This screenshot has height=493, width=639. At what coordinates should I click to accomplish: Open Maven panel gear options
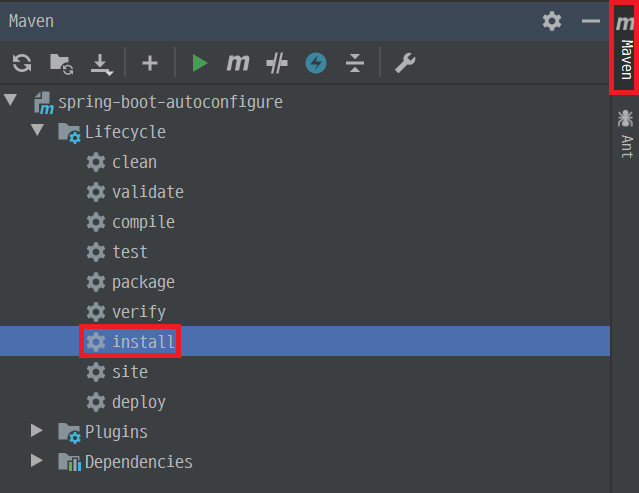coord(552,21)
